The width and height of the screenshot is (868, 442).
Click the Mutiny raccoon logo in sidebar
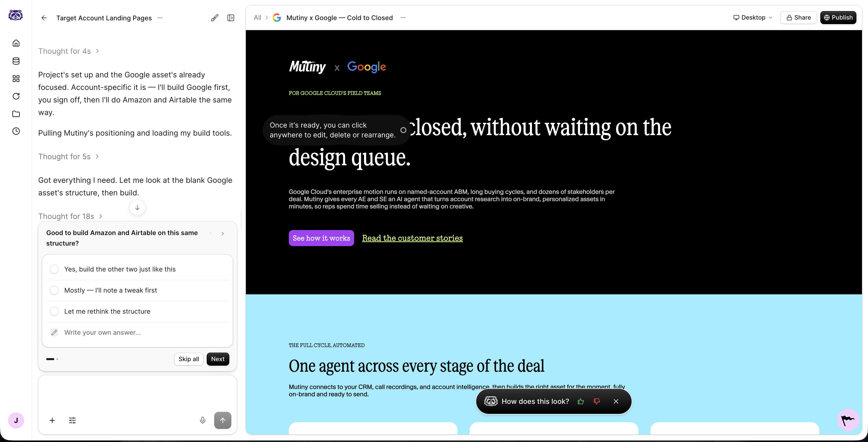coord(16,15)
